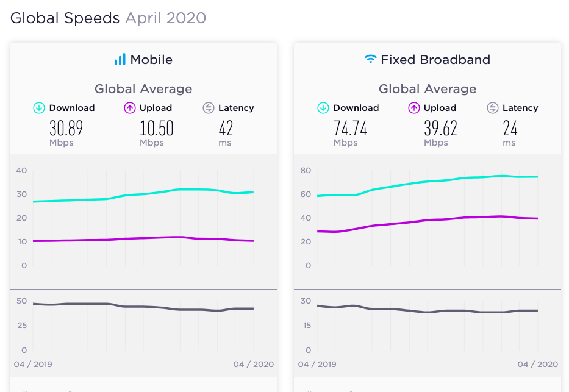Image resolution: width=569 pixels, height=392 pixels.
Task: Select the Fixed Broadband heading text
Action: click(x=435, y=60)
